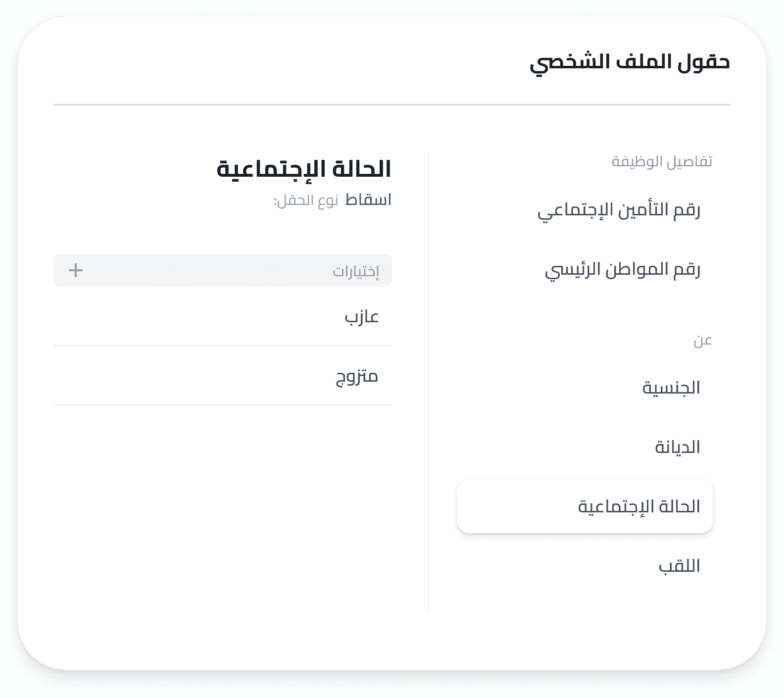Viewport: 784px width, 698px height.
Task: Select the الجنسية field
Action: (671, 388)
